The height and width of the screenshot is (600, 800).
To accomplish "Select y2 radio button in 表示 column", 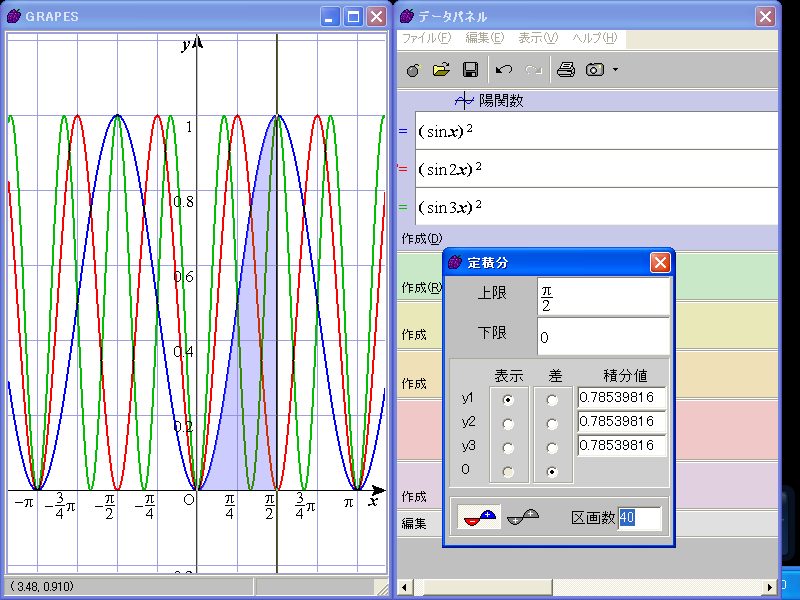I will point(509,423).
